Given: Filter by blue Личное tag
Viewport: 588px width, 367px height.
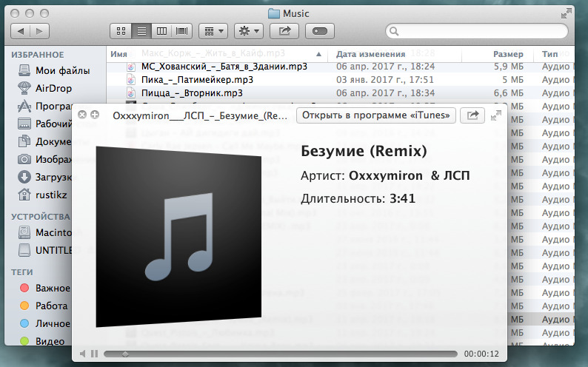Looking at the screenshot, I should click(45, 323).
